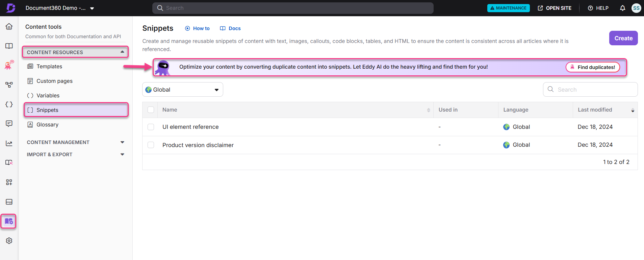Click Dec 18, 2024 in UI element row
644x260 pixels.
pos(595,127)
